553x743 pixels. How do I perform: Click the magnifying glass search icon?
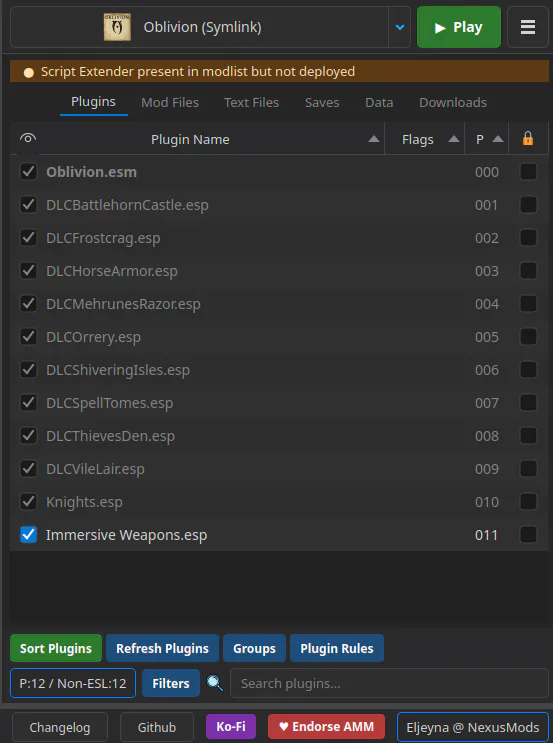(x=215, y=683)
